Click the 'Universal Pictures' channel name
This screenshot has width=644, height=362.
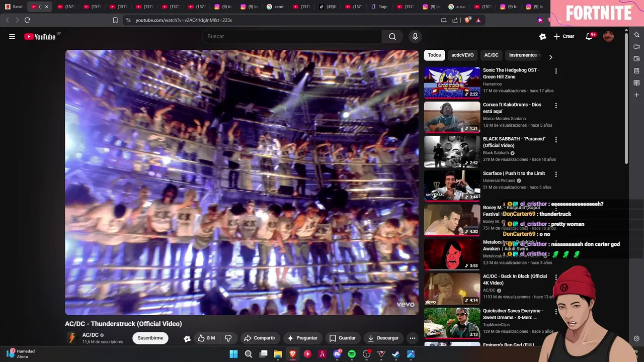pyautogui.click(x=499, y=180)
